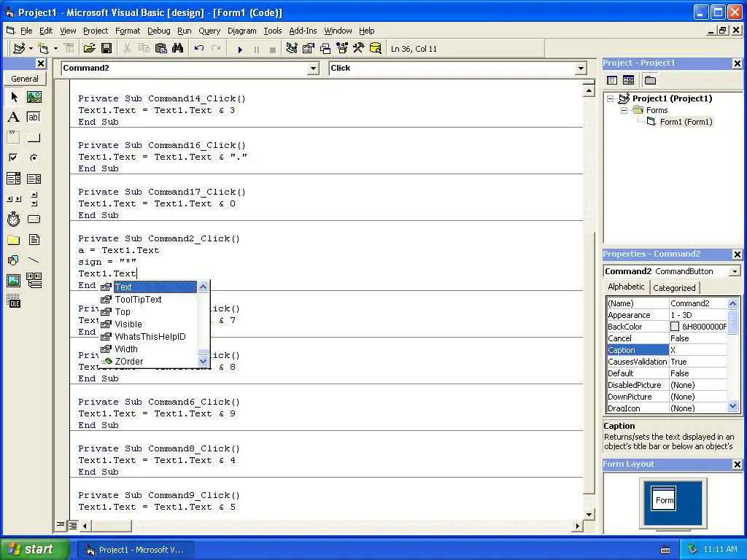
Task: Select the ComboBox control in the toolbox
Action: coord(14,179)
